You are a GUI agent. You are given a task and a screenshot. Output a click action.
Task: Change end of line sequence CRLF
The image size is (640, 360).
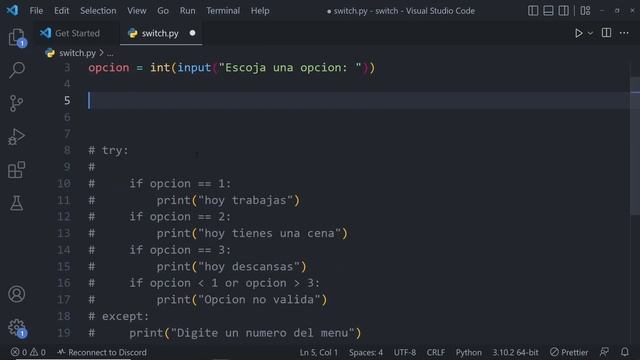(x=436, y=352)
